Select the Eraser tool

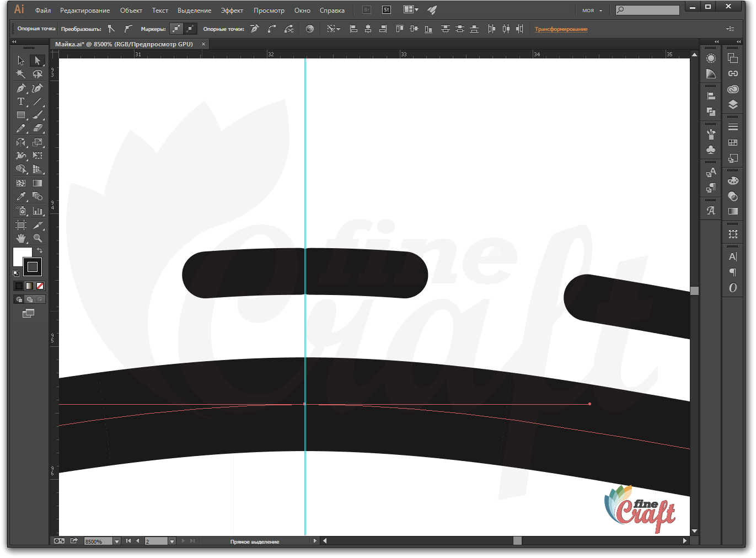(37, 128)
